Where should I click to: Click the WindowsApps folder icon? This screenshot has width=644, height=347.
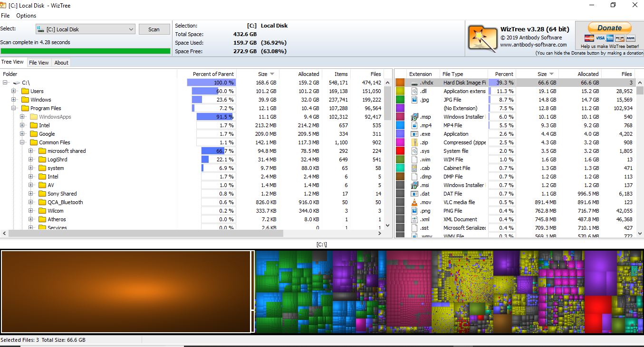click(34, 117)
